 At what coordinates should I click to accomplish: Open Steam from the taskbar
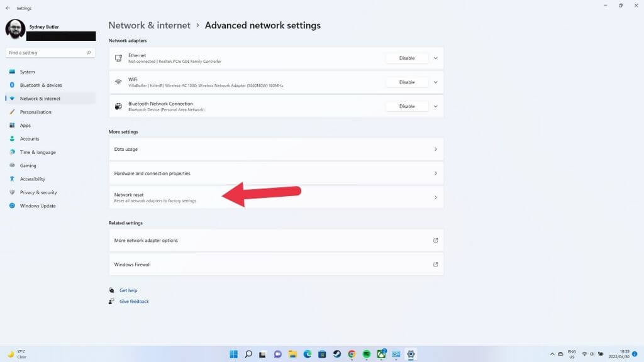[x=337, y=354]
